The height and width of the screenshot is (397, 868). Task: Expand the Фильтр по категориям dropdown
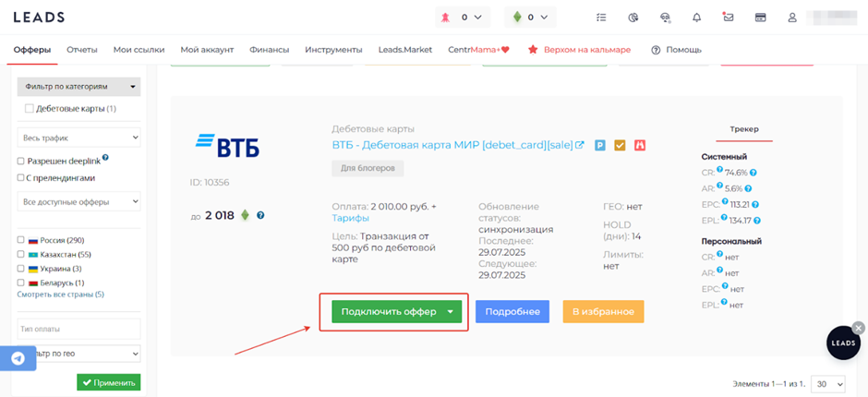[x=78, y=87]
